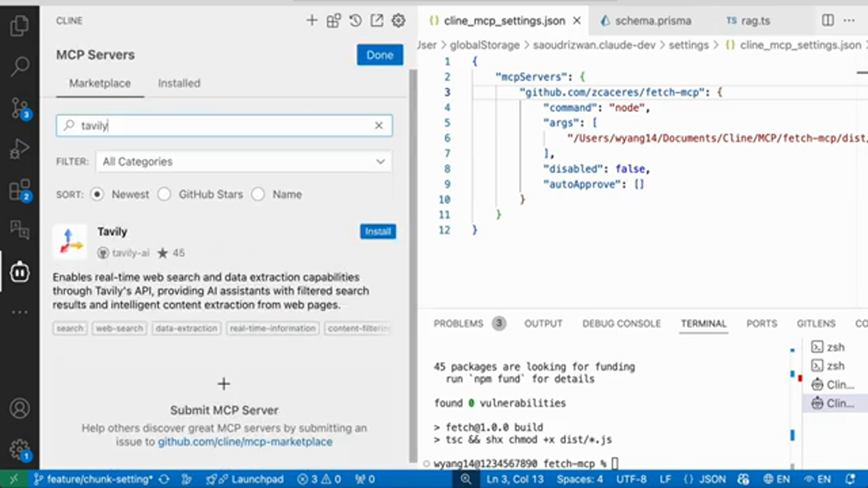Start a new Cline task with plus icon
This screenshot has height=488, width=868.
311,20
